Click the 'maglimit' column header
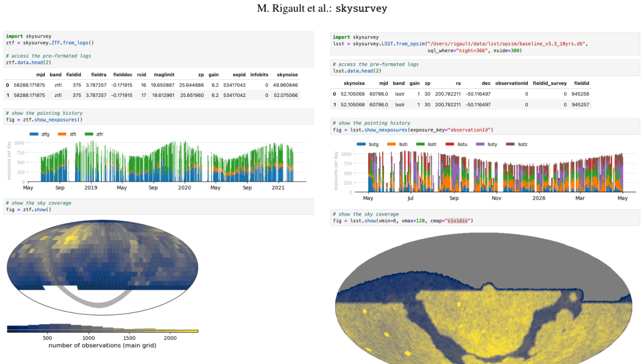The width and height of the screenshot is (644, 364). [164, 75]
